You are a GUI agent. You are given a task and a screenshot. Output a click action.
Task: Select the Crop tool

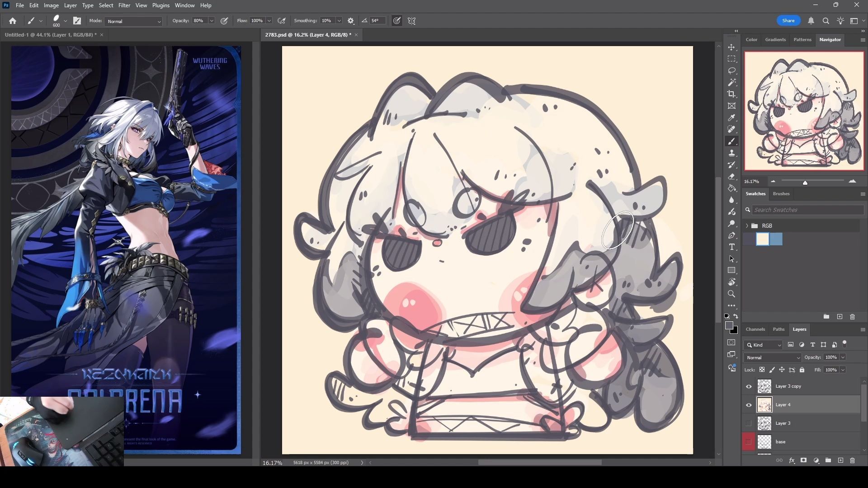731,94
